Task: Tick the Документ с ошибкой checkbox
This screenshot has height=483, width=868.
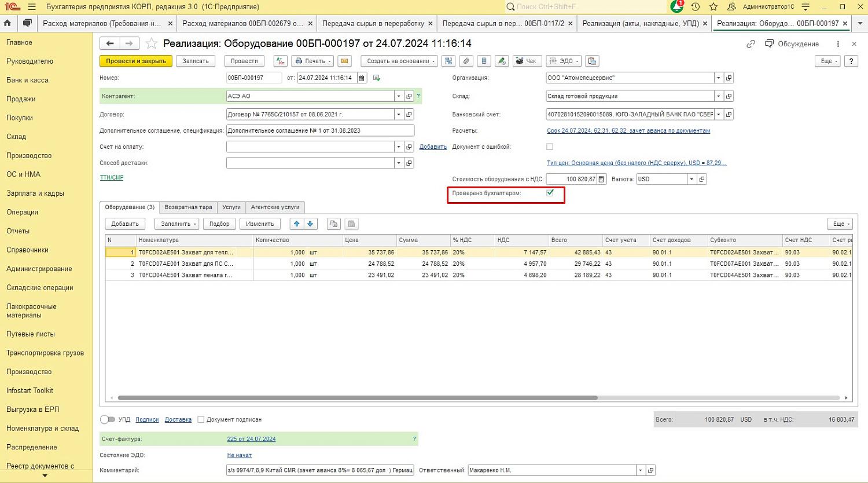Action: 550,147
